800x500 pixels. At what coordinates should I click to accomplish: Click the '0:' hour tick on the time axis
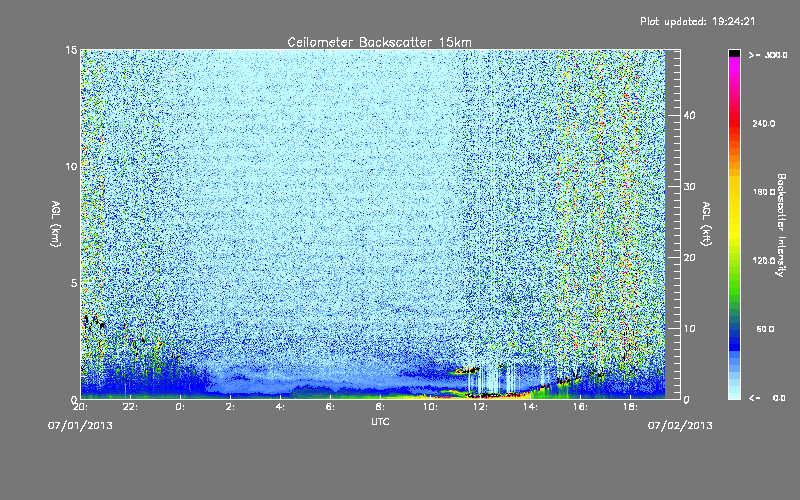coord(181,407)
